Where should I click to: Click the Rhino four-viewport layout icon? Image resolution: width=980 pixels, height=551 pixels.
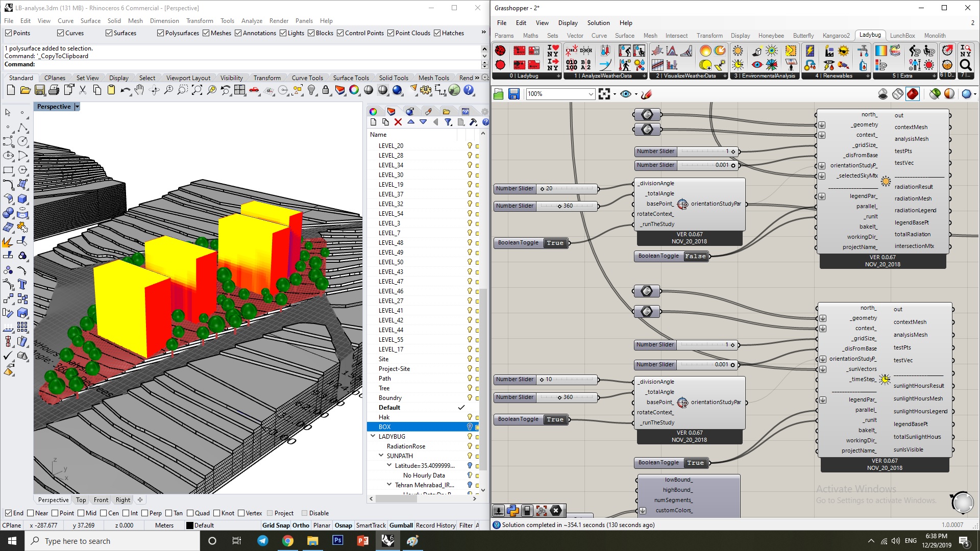coord(239,91)
